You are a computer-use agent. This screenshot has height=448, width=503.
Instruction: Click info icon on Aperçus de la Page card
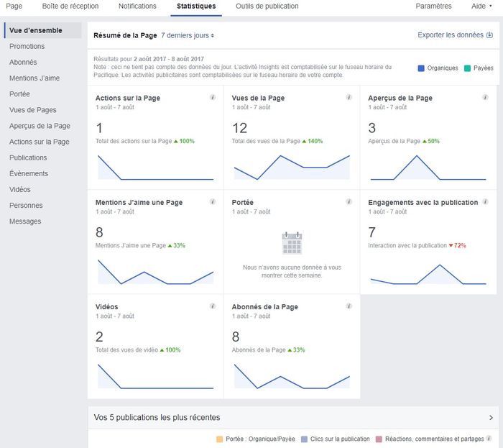tap(486, 97)
